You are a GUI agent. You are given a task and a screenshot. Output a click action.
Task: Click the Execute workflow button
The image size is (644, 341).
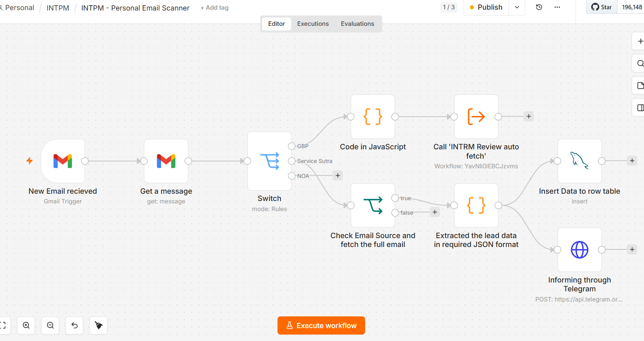click(x=321, y=326)
